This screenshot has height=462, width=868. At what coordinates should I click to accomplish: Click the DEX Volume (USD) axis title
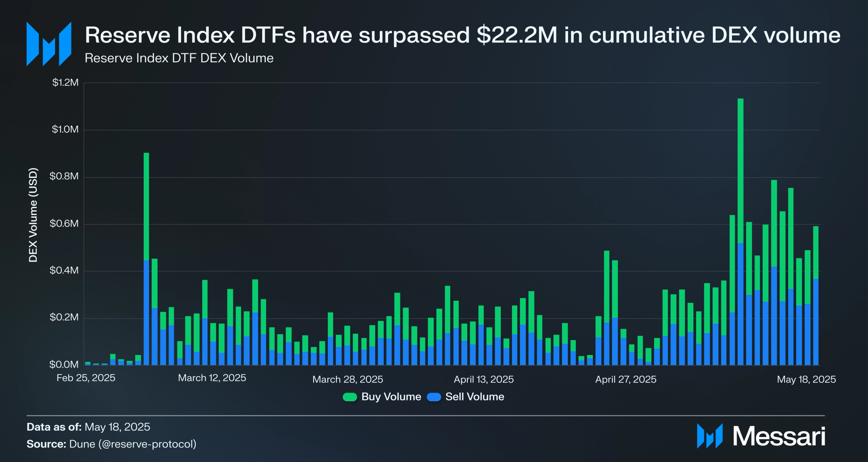[x=33, y=215]
